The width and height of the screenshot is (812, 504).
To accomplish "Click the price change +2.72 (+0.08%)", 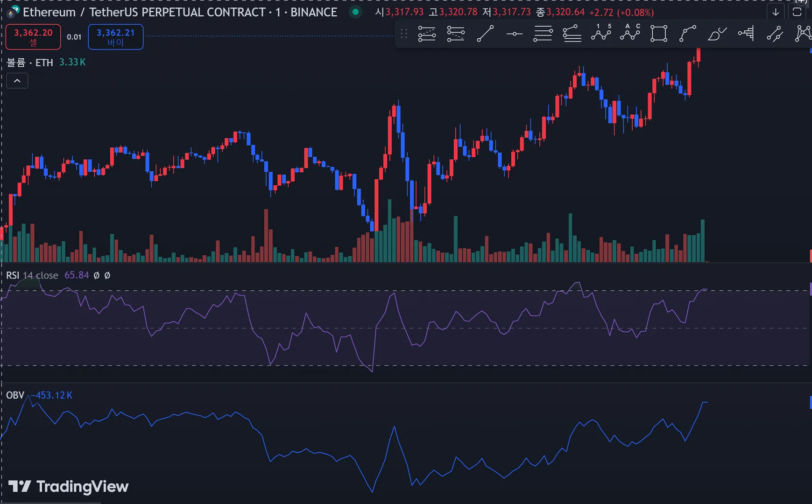I will (621, 13).
